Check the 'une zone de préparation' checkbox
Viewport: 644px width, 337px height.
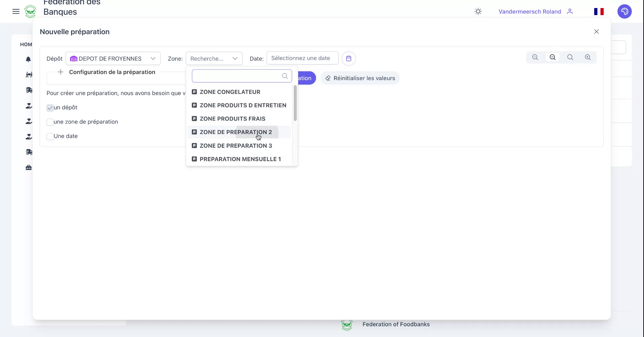[50, 122]
